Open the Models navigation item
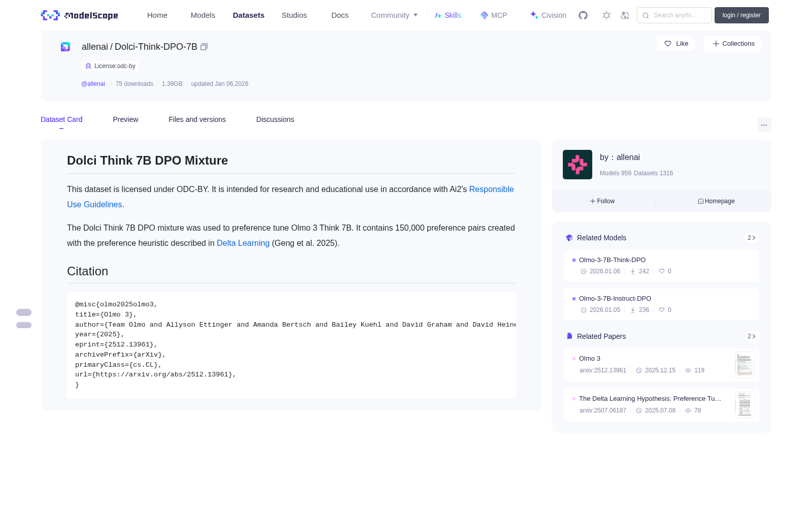The image size is (812, 508). click(203, 15)
